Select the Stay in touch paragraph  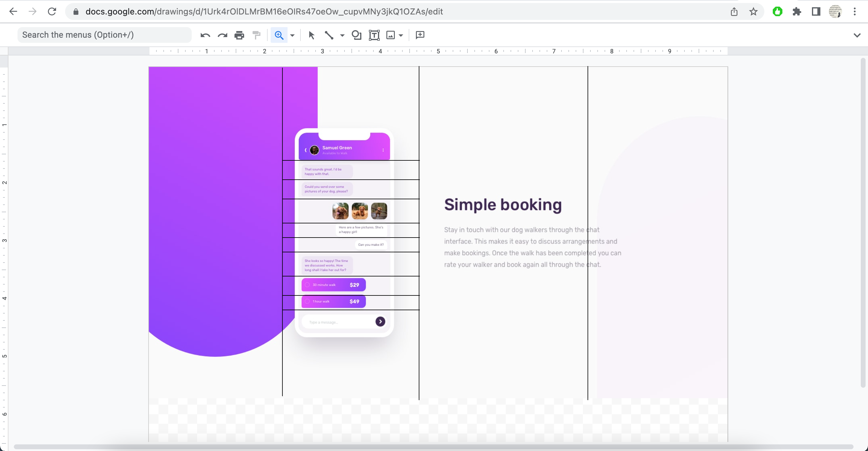click(532, 247)
